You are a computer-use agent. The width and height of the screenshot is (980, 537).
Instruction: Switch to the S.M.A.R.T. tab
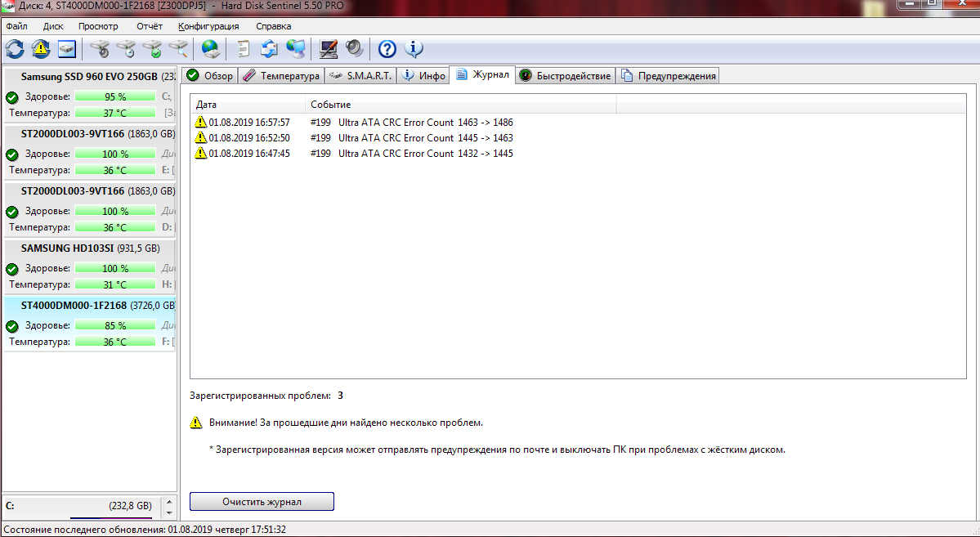(x=360, y=76)
